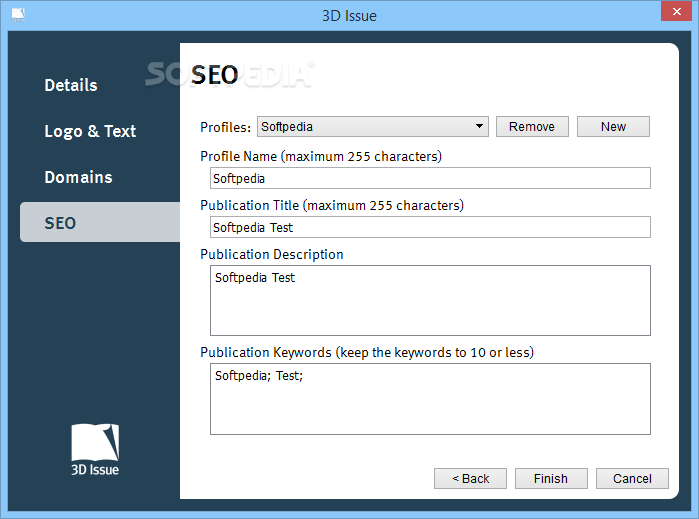
Task: Click the 'Publication Keywords' label text
Action: pyautogui.click(x=367, y=353)
